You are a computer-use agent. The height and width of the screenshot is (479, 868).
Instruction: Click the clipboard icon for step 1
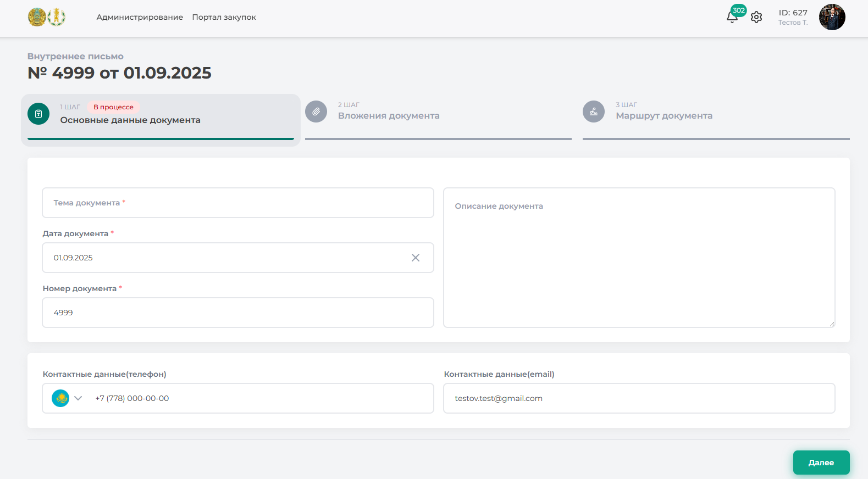pos(38,114)
